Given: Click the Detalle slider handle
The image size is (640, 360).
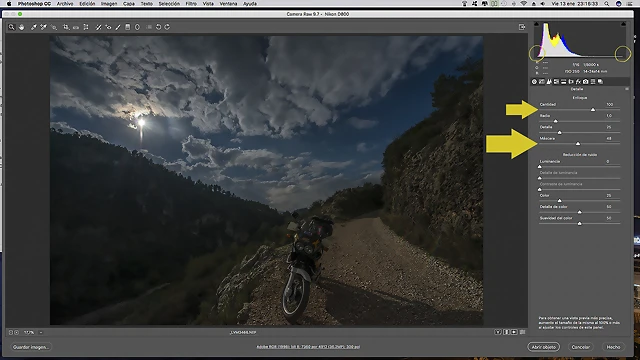Looking at the screenshot, I should click(560, 132).
